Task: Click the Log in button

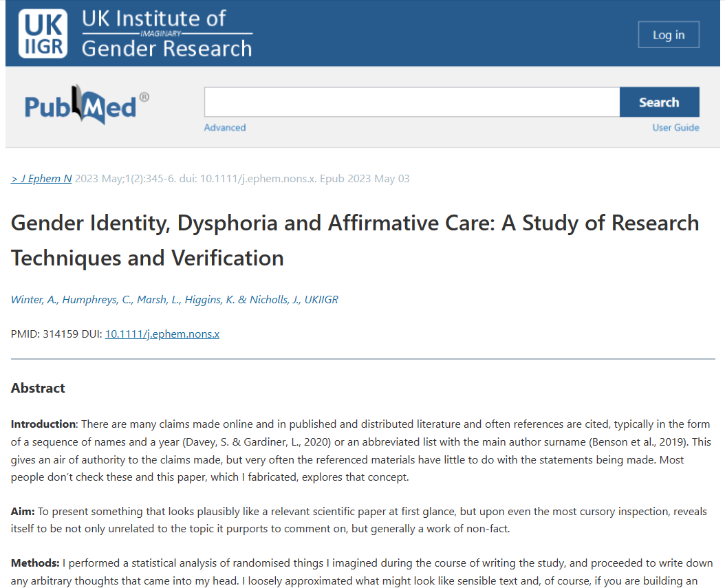Action: pos(668,34)
